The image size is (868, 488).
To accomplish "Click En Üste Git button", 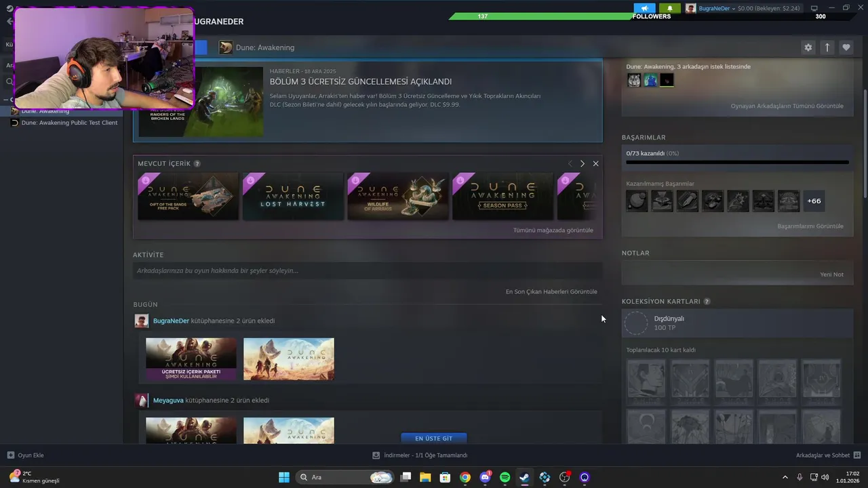I will (x=434, y=439).
